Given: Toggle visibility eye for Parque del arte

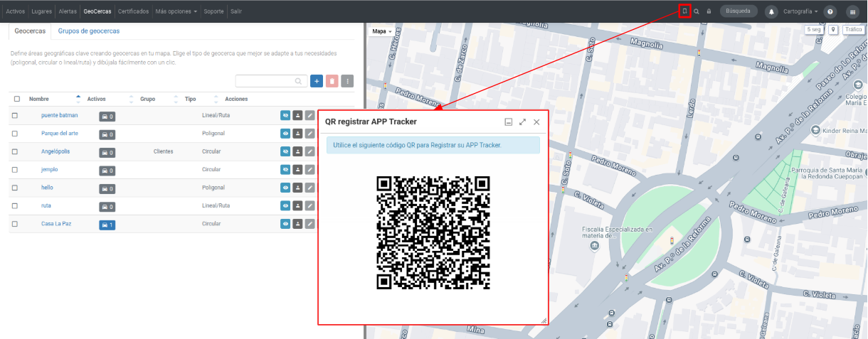Looking at the screenshot, I should click(x=285, y=133).
